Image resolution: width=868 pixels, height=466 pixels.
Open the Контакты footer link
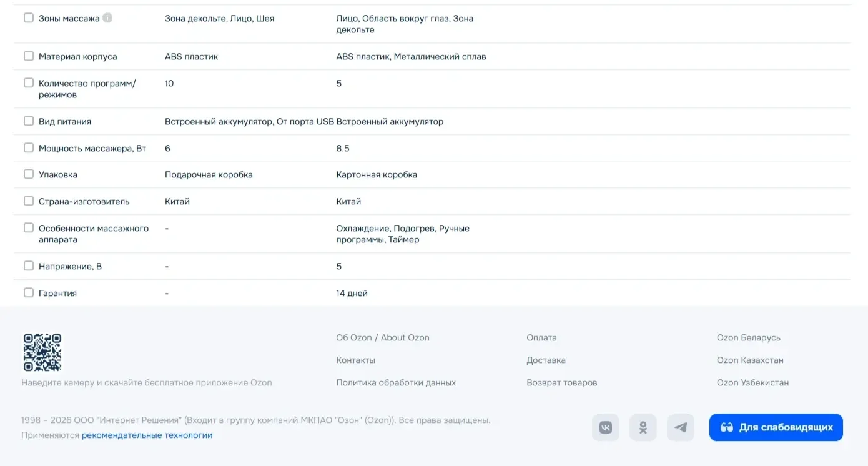[x=356, y=360]
